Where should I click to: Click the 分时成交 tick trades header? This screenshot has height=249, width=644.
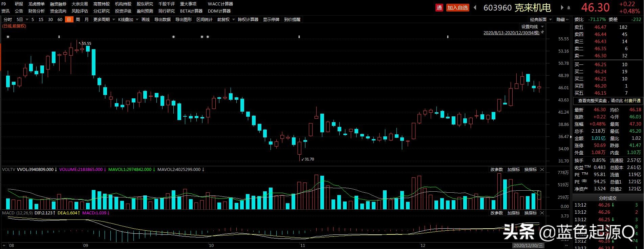pos(608,198)
